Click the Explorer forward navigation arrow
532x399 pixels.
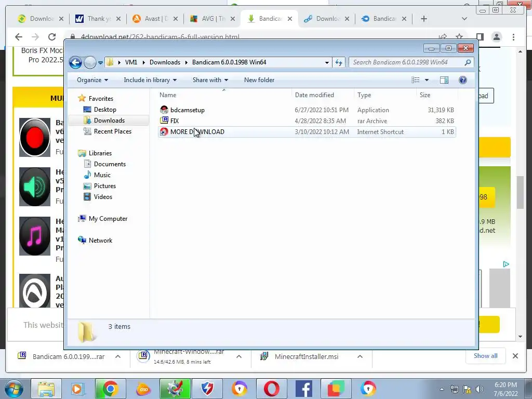coord(90,62)
